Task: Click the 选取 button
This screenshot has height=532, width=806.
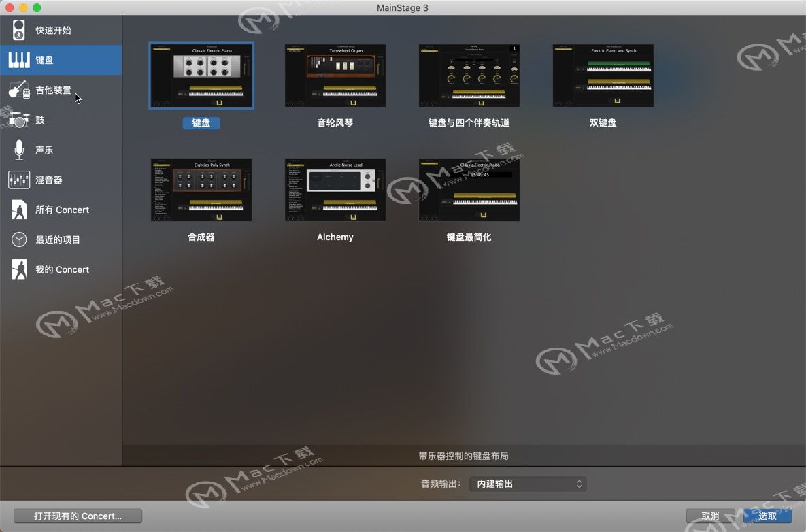Action: coord(767,516)
